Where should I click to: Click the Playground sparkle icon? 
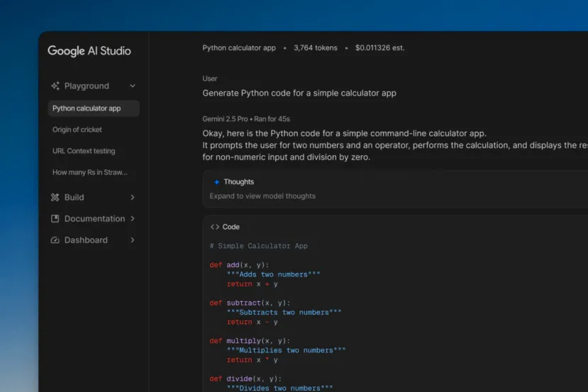pos(55,86)
